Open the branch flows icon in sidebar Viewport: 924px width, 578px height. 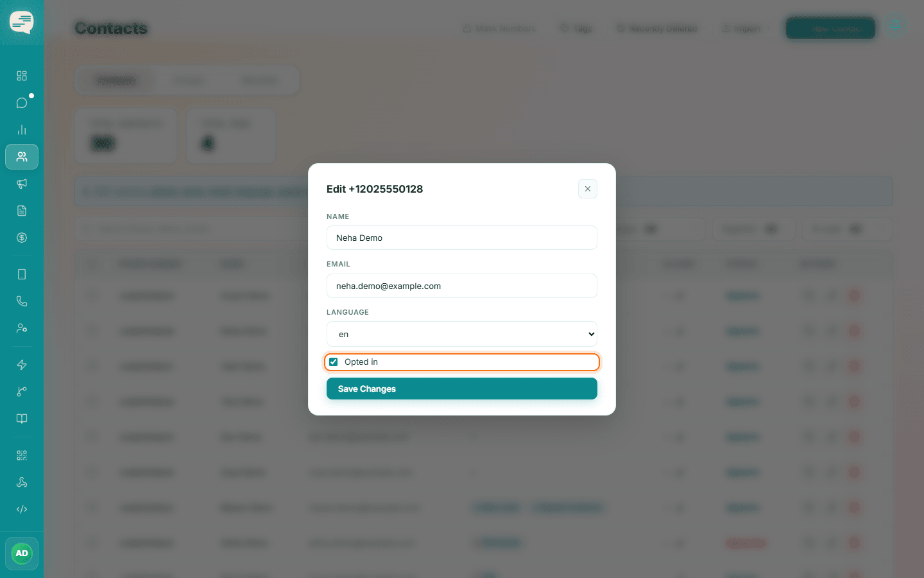click(x=22, y=392)
